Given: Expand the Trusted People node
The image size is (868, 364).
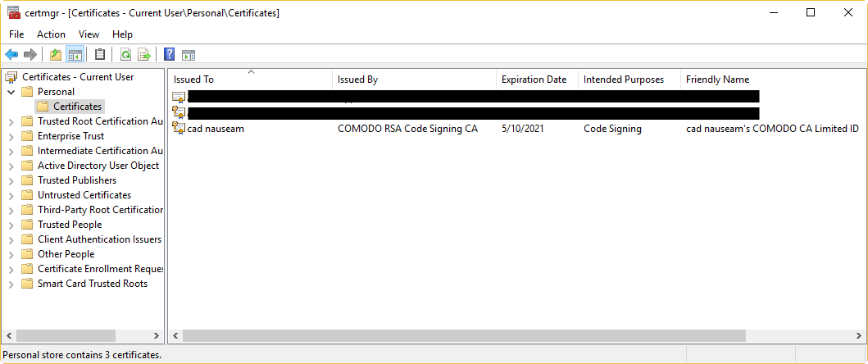Looking at the screenshot, I should [x=11, y=225].
